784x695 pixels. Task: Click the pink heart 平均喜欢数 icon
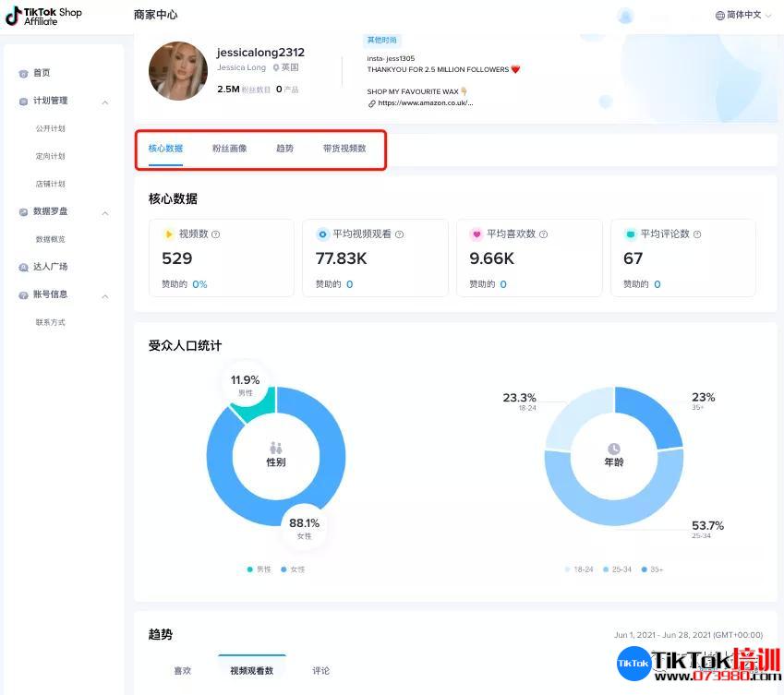point(476,234)
